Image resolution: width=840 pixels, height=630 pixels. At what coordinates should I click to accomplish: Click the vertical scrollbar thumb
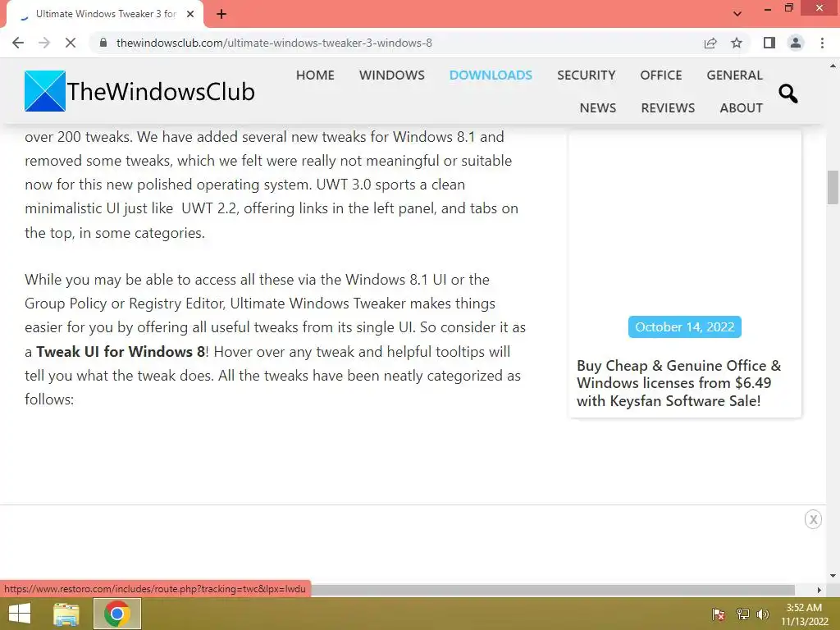(833, 187)
